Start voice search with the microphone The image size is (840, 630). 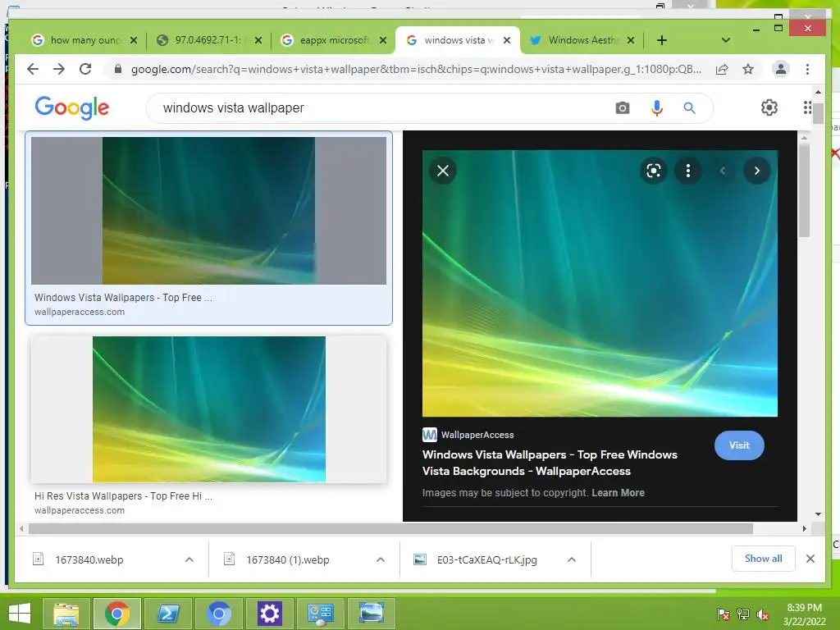[657, 108]
